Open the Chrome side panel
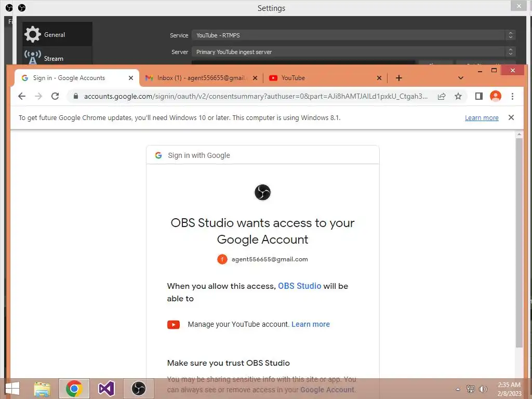 click(478, 96)
